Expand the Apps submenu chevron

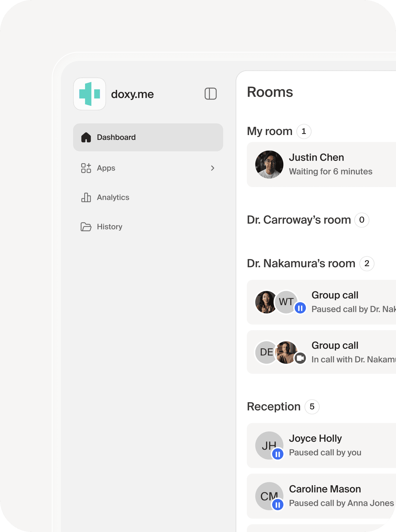click(213, 168)
